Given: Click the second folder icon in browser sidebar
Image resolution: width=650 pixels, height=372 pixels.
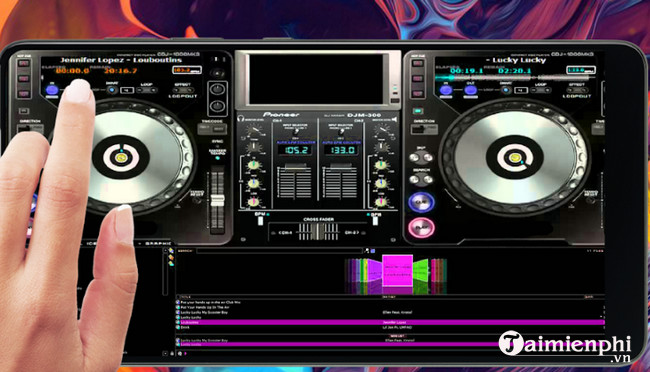Looking at the screenshot, I should [x=171, y=258].
